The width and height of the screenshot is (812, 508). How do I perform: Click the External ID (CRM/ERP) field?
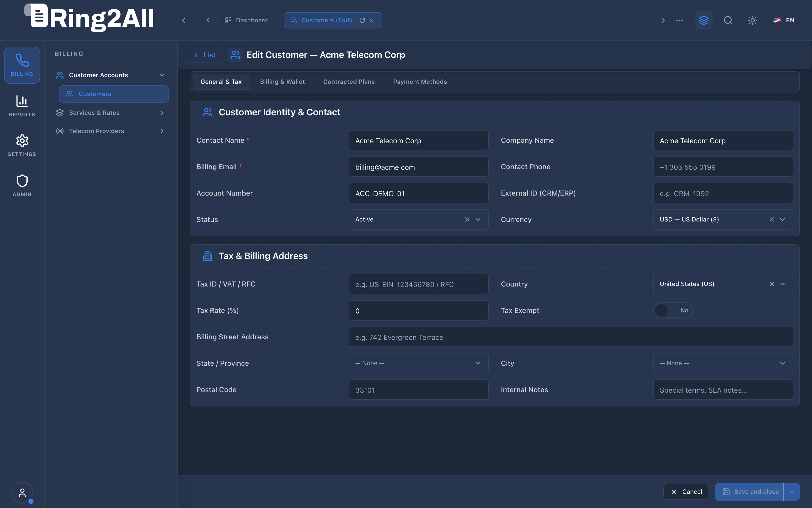pos(723,193)
